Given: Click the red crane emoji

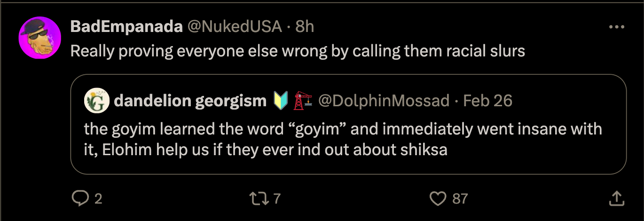Looking at the screenshot, I should tap(303, 101).
